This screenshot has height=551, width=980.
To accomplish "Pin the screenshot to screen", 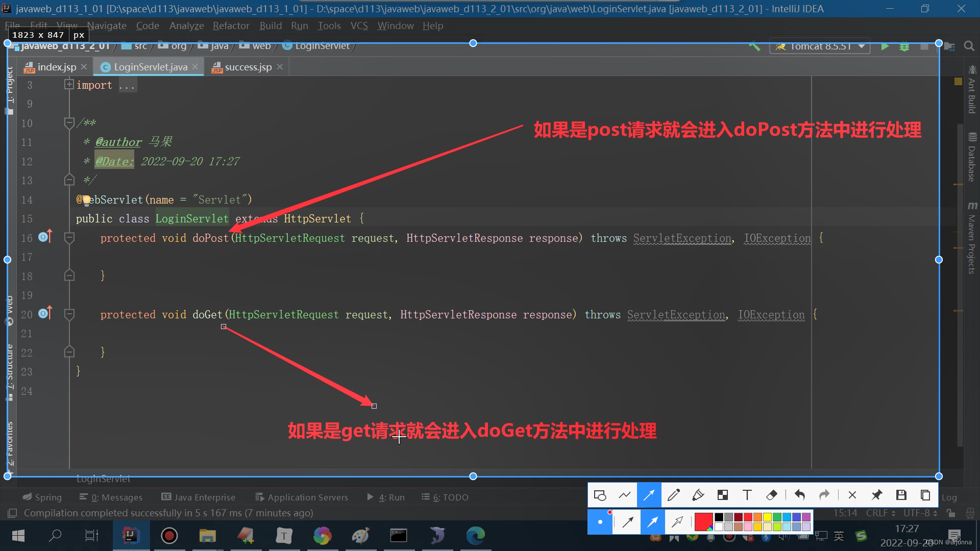I will (x=876, y=495).
